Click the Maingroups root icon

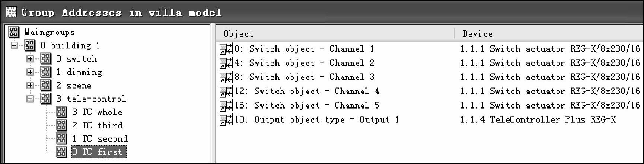point(14,32)
